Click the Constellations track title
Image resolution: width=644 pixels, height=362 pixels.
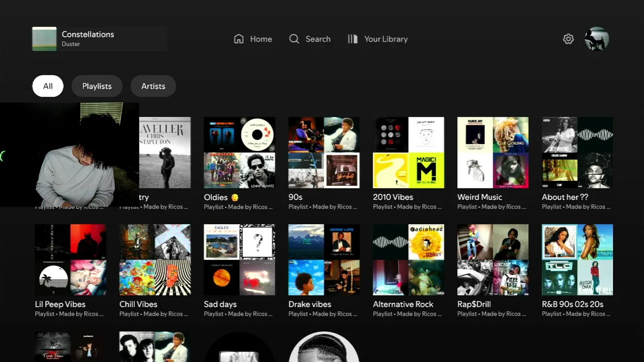click(88, 34)
